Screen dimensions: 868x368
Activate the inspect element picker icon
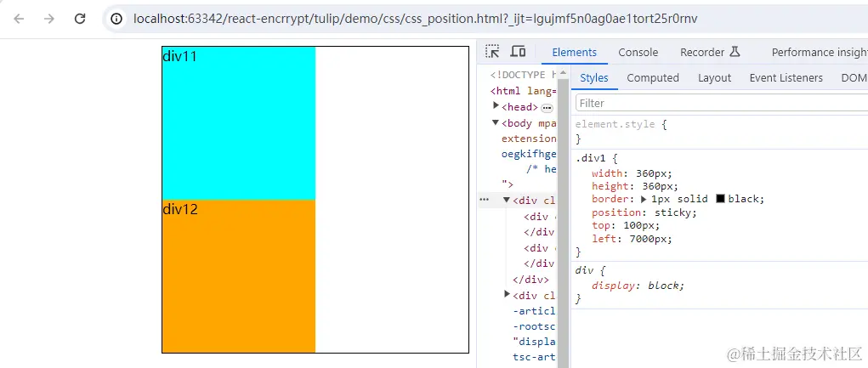[492, 52]
